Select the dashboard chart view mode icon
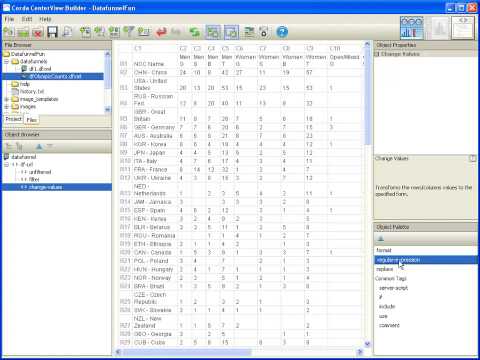The image size is (480, 360). [x=412, y=28]
